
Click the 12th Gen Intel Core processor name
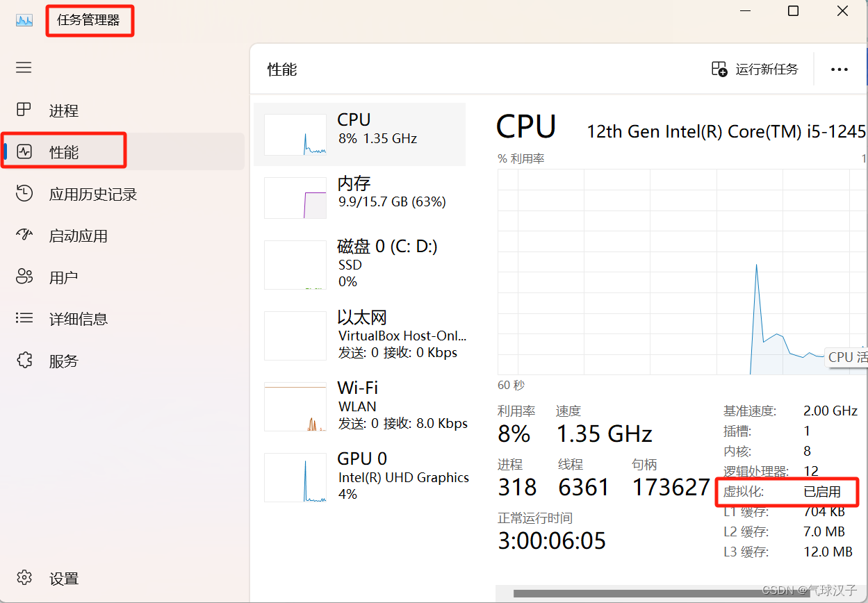click(726, 131)
